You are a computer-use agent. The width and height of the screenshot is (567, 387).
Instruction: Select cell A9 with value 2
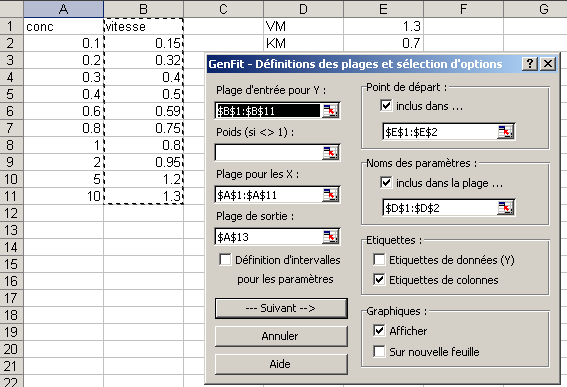click(63, 162)
